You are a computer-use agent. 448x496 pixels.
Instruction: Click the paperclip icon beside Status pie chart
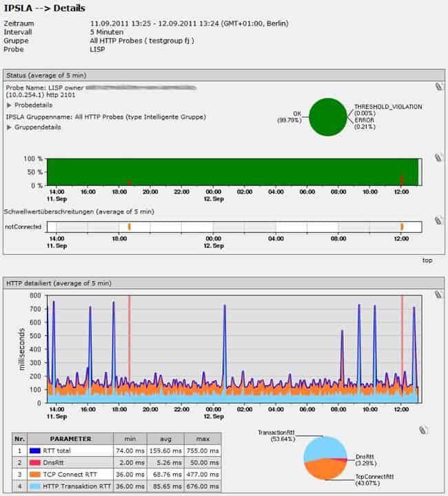click(438, 87)
